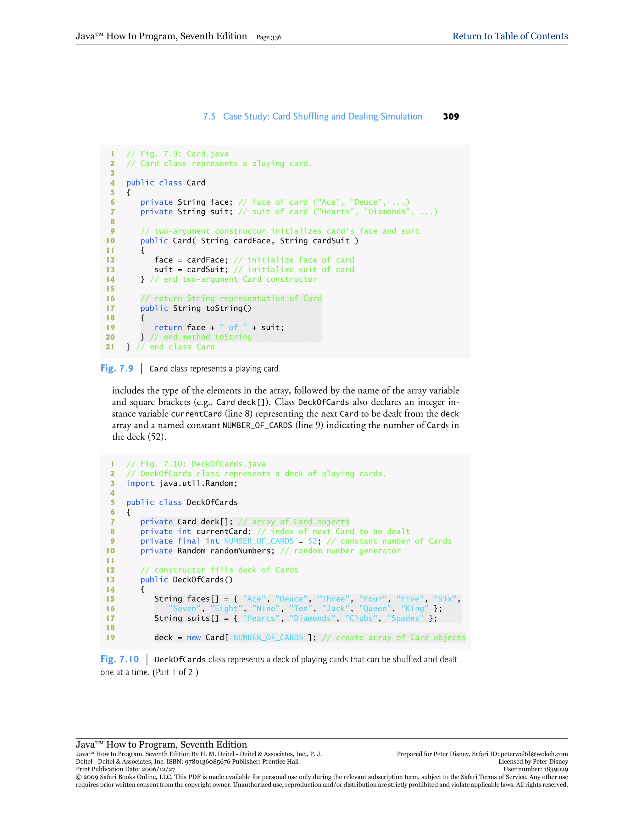This screenshot has height=833, width=644.
Task: Click the email peterwaltd@wokeh.com in the footer
Action: pos(534,754)
